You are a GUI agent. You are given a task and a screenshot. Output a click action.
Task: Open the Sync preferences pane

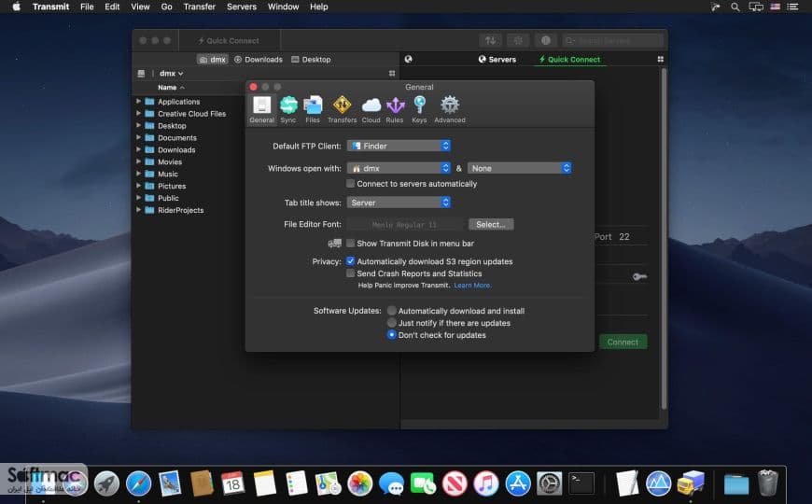(x=288, y=110)
